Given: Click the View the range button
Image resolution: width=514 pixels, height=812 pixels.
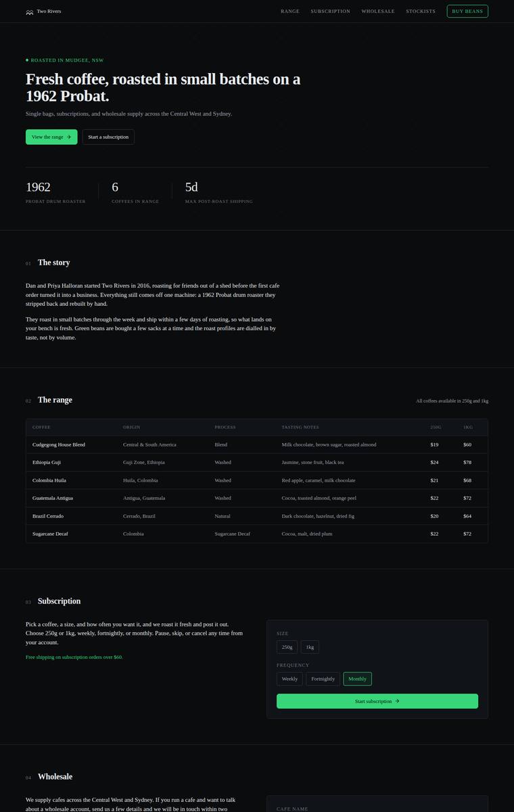Looking at the screenshot, I should (x=51, y=137).
